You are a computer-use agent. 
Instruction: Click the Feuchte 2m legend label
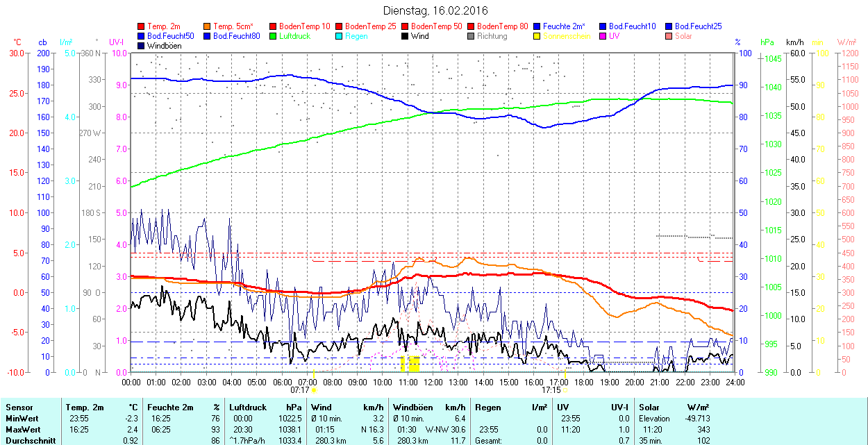(x=564, y=26)
